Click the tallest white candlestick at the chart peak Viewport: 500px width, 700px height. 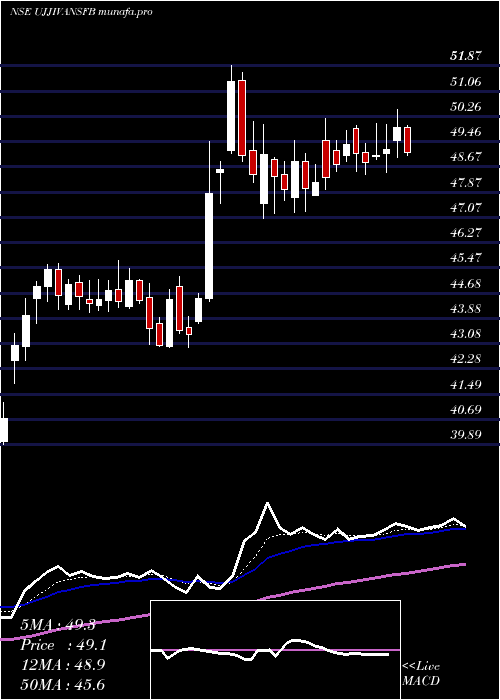pos(231,116)
